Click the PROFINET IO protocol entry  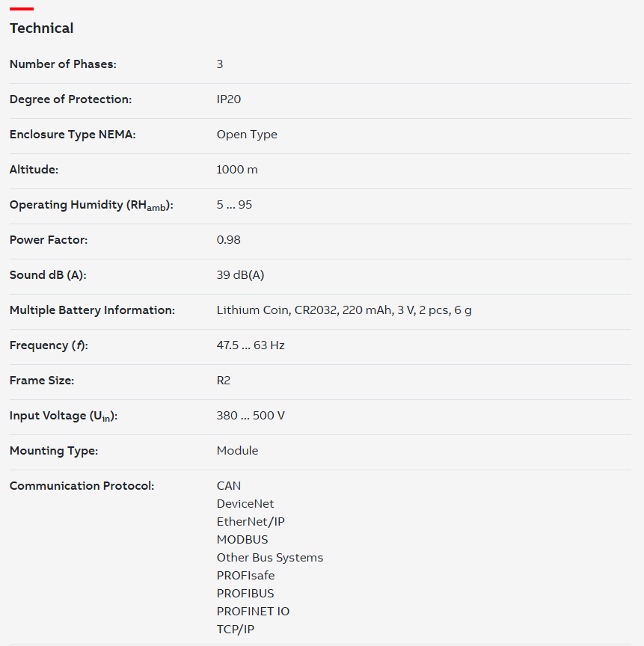[253, 611]
